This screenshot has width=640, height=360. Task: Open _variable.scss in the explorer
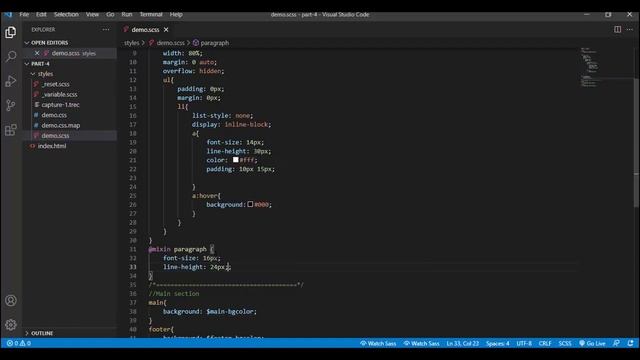[x=60, y=94]
